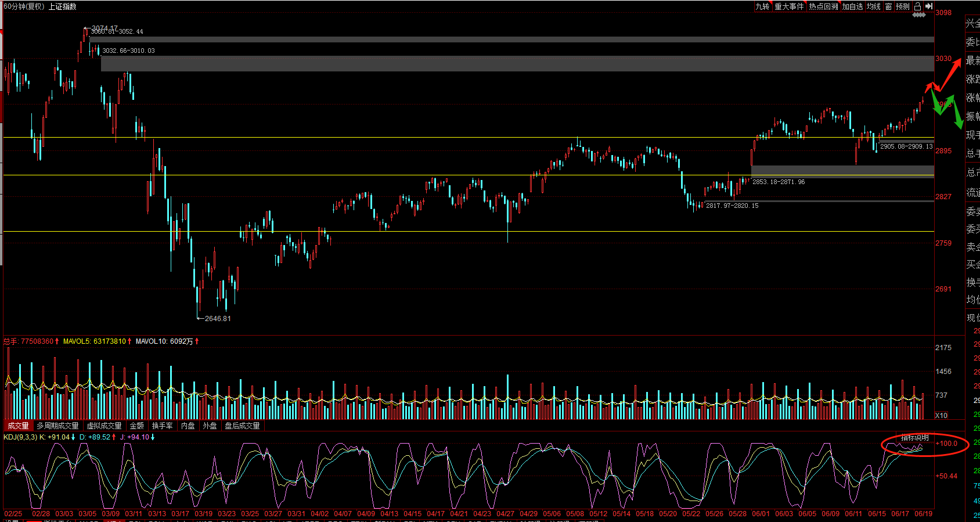
Task: Click the 60分钟(复权) period label
Action: (x=24, y=6)
